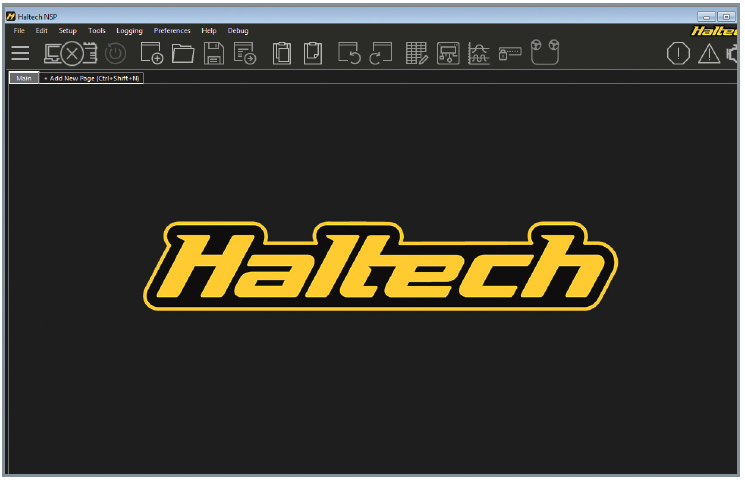The image size is (745, 482).
Task: Open the wiring diagram icon
Action: coord(448,53)
